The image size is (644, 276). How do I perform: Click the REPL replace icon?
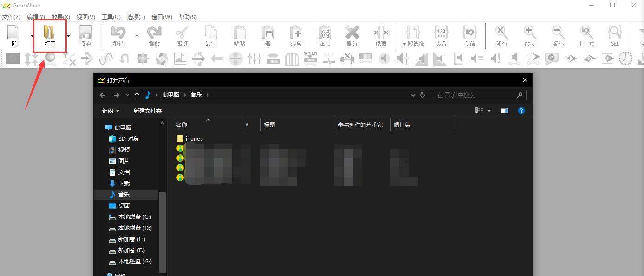coord(324,33)
